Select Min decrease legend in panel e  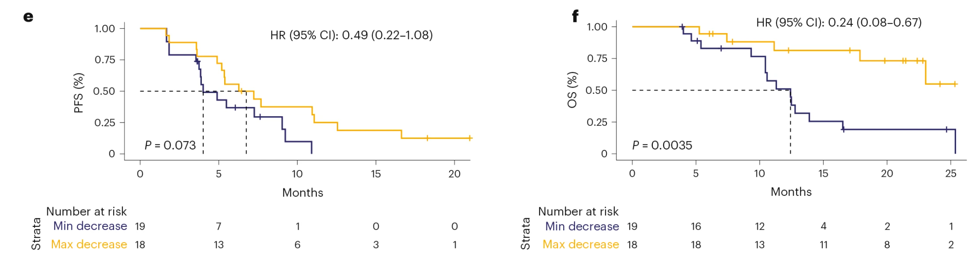pos(90,226)
